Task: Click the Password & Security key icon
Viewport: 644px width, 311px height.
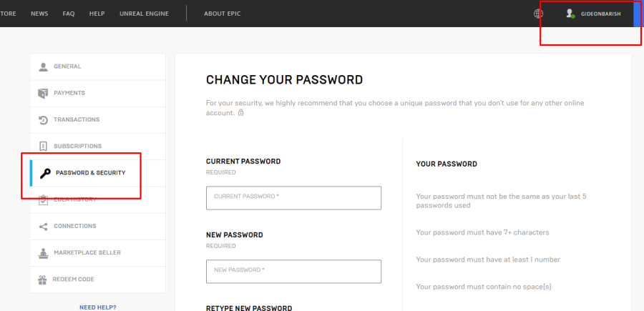Action: (45, 173)
